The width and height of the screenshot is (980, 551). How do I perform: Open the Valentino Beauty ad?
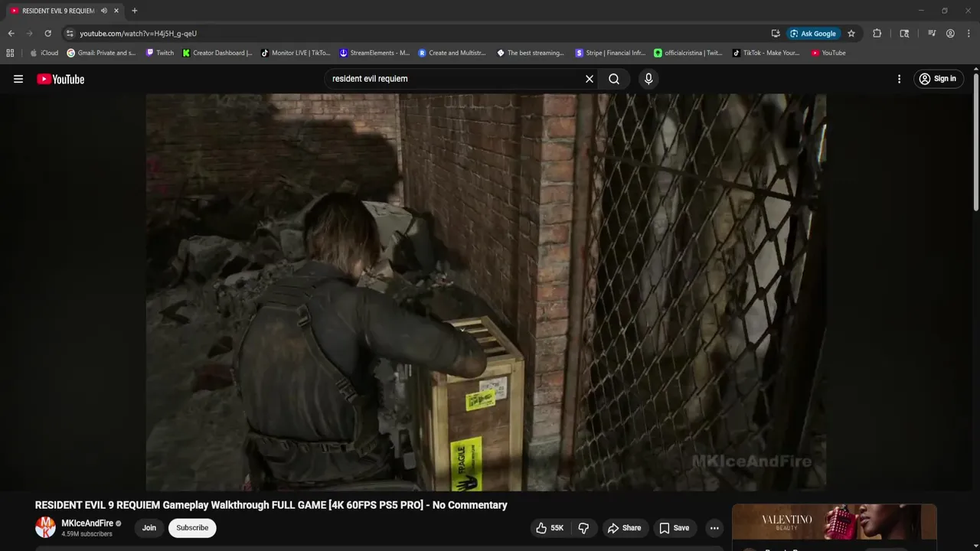(x=834, y=523)
